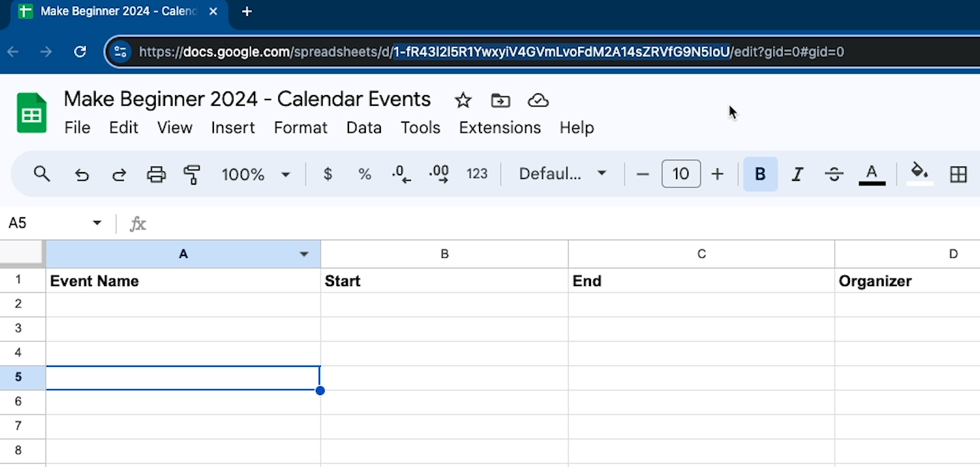Click the font size field
Viewport: 980px width, 467px height.
coord(681,173)
